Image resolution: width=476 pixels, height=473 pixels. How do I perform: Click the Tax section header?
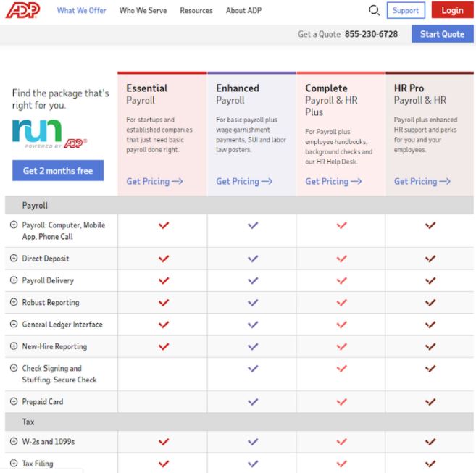pos(239,422)
